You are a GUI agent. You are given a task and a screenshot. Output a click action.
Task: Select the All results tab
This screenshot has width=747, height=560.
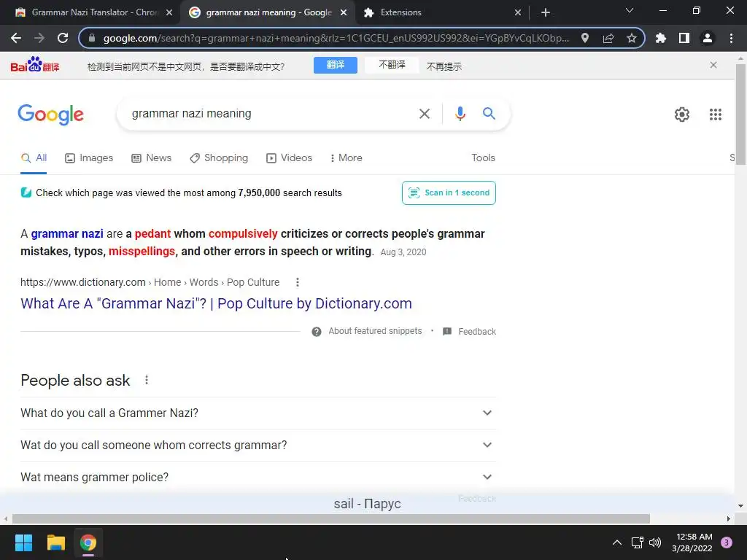tap(34, 158)
